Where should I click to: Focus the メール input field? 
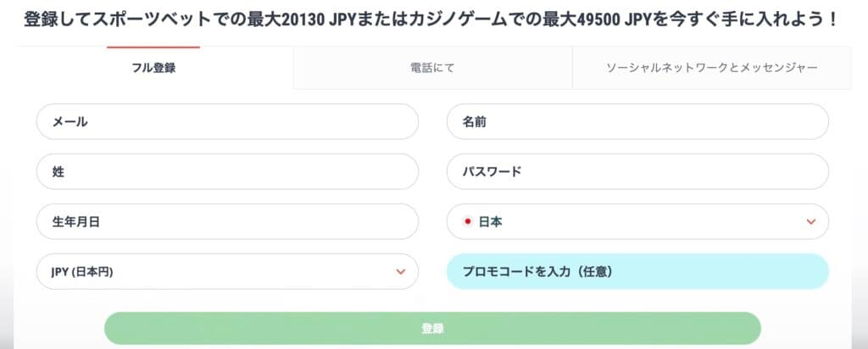point(227,122)
